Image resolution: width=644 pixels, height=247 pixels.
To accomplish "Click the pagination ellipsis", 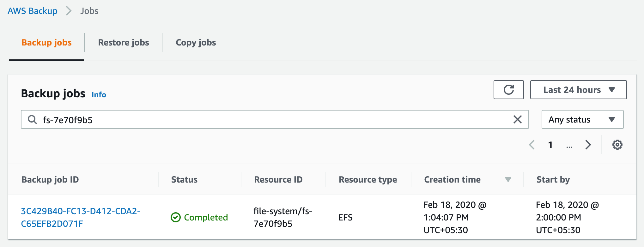I will [569, 146].
